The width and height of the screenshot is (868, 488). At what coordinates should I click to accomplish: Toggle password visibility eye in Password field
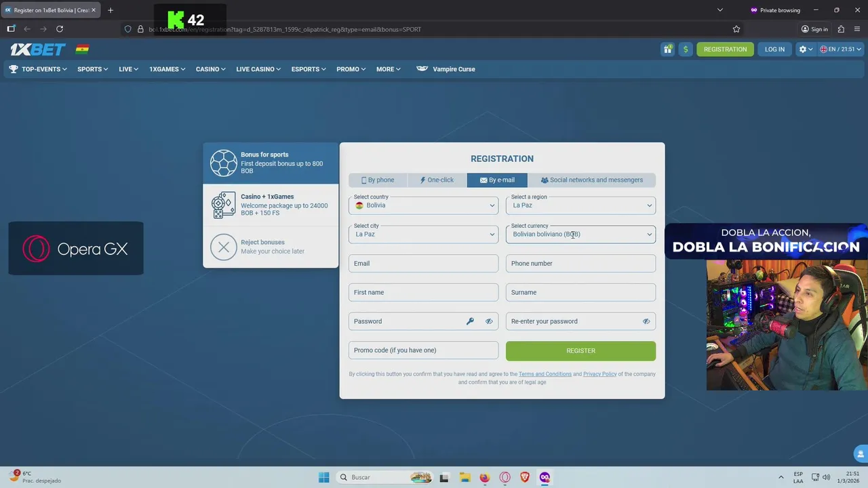click(x=489, y=321)
